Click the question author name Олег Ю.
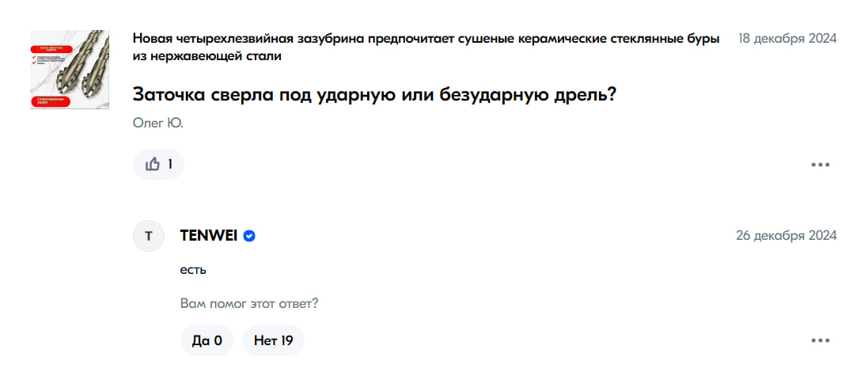This screenshot has height=376, width=868. tap(157, 123)
